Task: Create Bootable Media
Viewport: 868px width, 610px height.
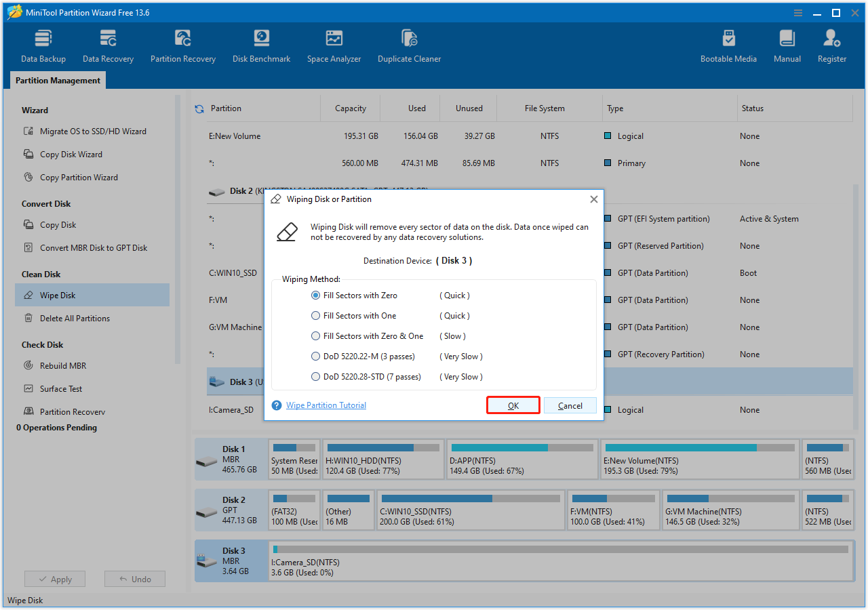Action: point(728,44)
